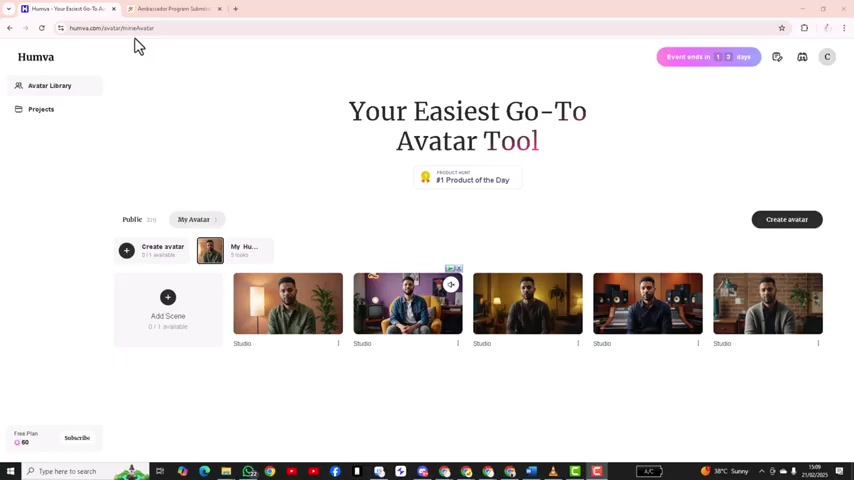Click the Subscribe button
The image size is (854, 480).
tap(77, 438)
